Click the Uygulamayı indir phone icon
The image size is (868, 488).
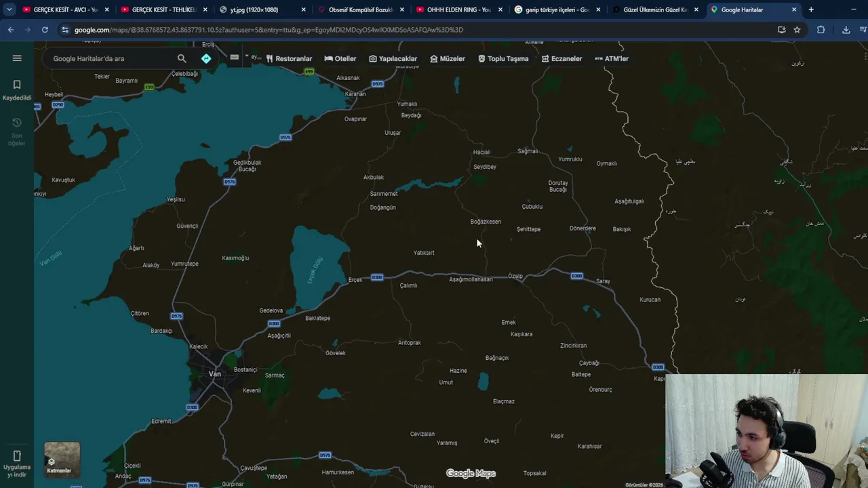17,456
